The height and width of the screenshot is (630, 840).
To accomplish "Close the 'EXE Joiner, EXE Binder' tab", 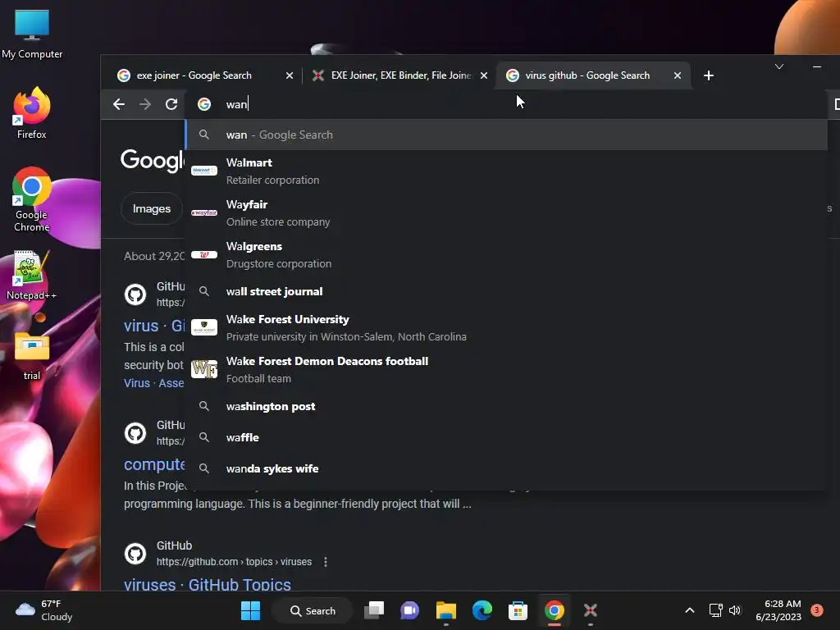I will tap(484, 75).
